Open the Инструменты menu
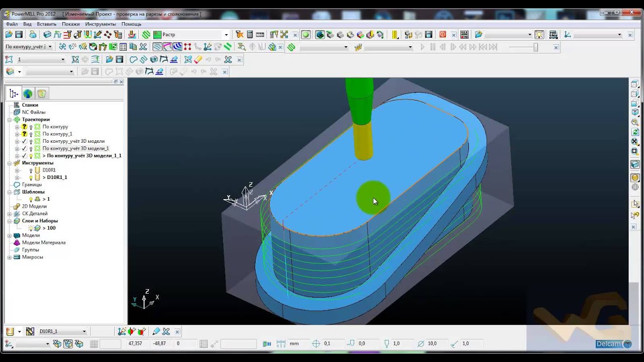The image size is (644, 362). point(101,24)
